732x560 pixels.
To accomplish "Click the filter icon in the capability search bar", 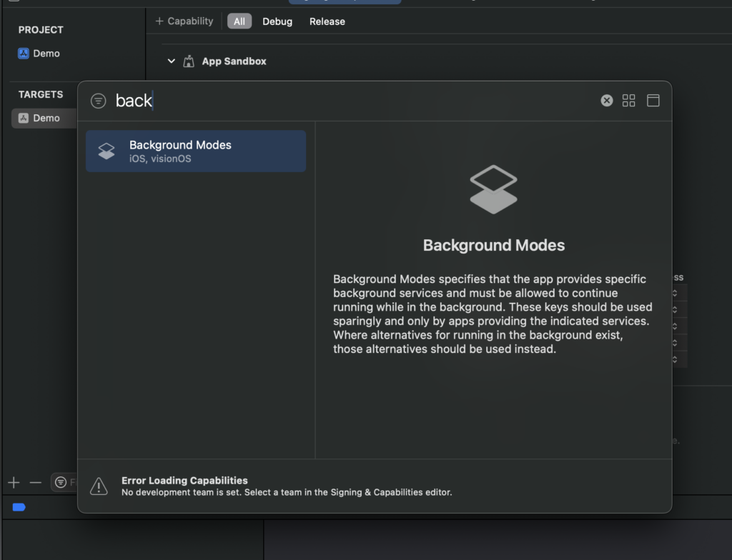I will pos(99,101).
